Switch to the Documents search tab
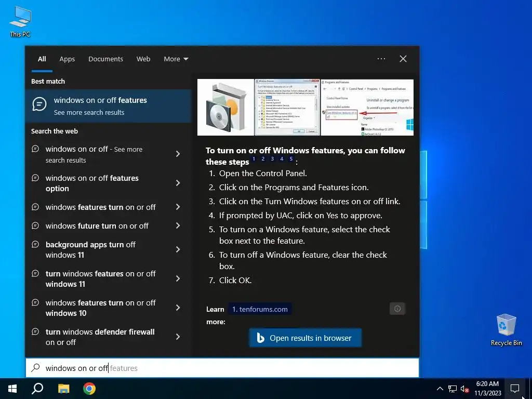 [x=105, y=59]
